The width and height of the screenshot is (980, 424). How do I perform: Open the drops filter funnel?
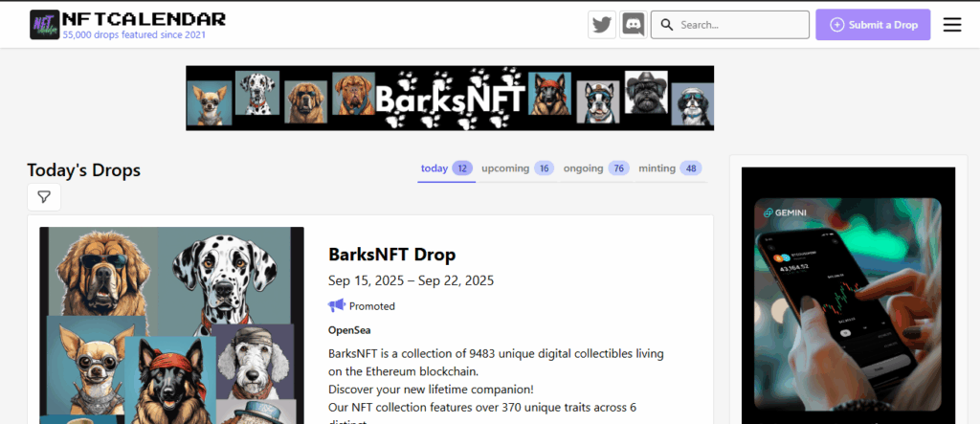tap(44, 197)
